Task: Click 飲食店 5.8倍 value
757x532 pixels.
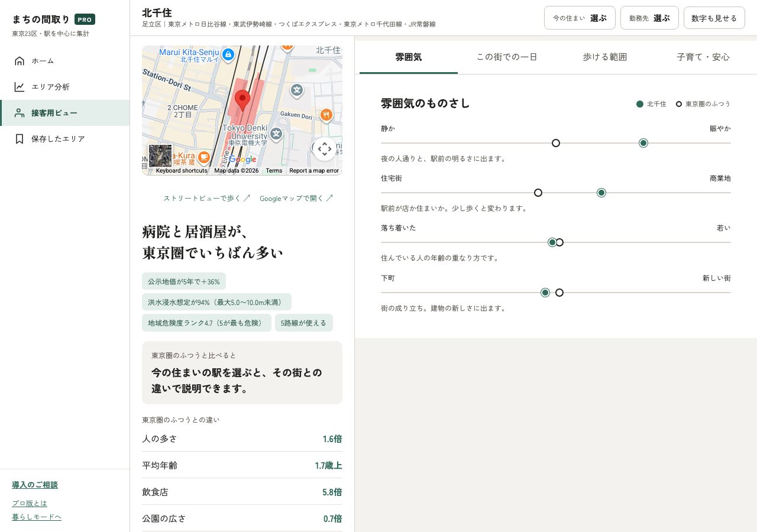Action: [x=332, y=492]
